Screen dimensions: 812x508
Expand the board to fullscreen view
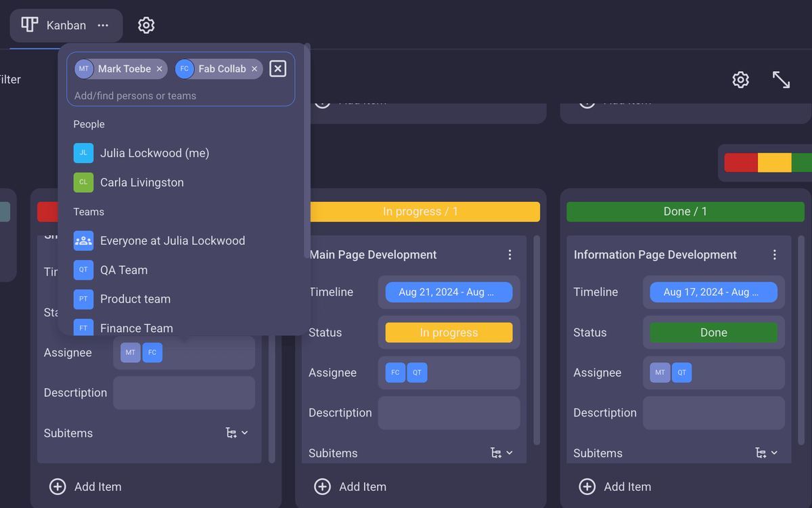(781, 80)
